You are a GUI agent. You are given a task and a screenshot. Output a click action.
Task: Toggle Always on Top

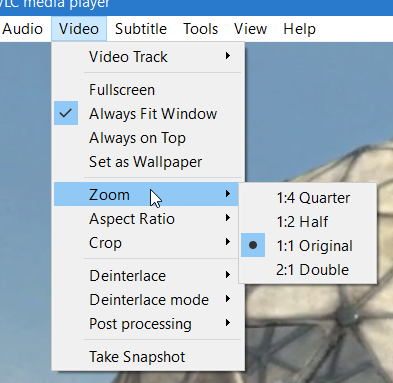click(147, 137)
